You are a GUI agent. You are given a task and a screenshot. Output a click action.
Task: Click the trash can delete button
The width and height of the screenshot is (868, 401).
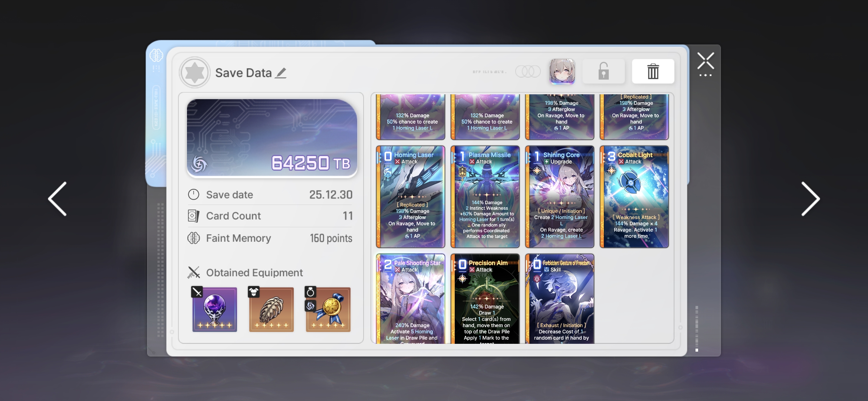[653, 71]
